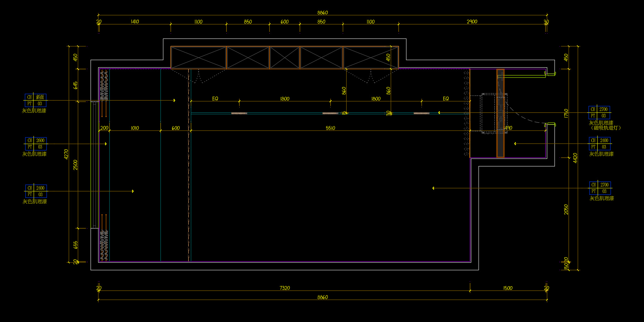The height and width of the screenshot is (322, 644).
Task: Select the 2500 vertical dimension text
Action: tap(75, 165)
